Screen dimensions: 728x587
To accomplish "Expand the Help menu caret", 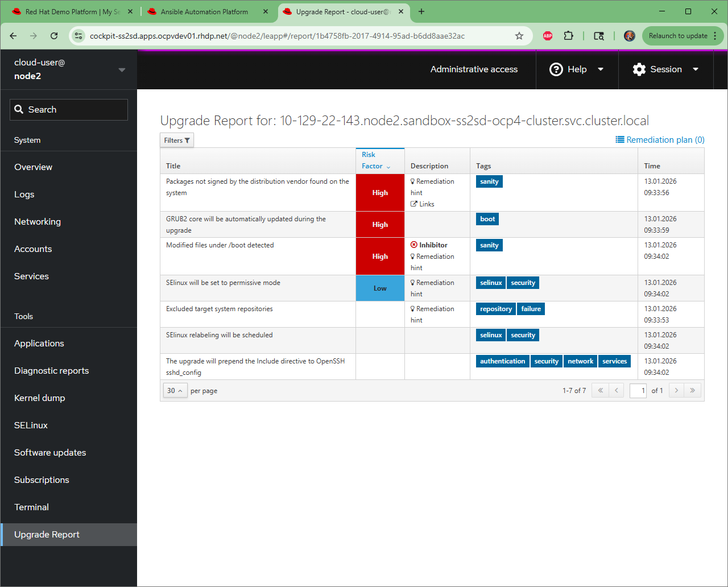I will (601, 69).
